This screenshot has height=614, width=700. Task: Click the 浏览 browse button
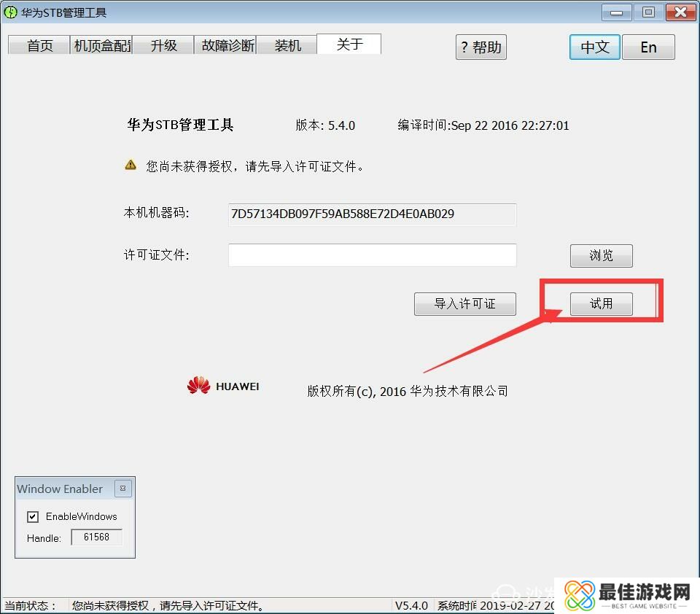(601, 256)
